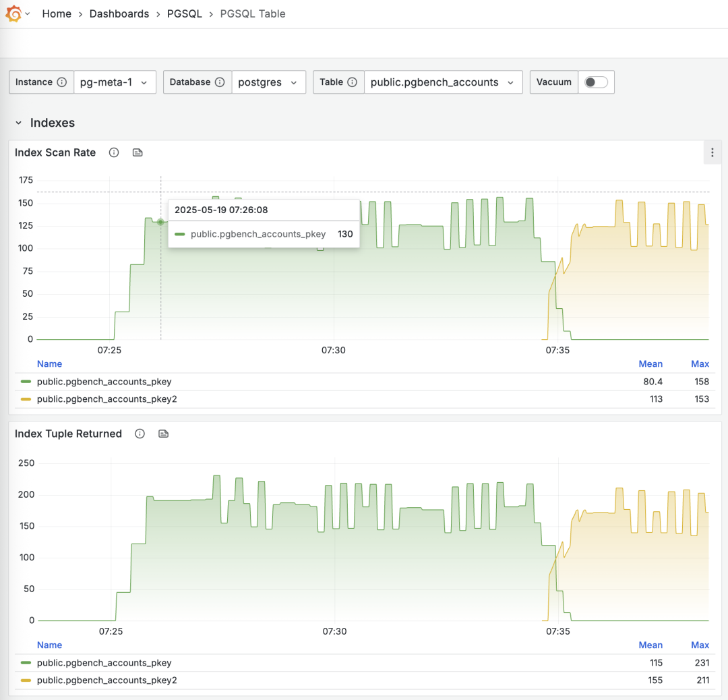
Task: Click the Grafana logo icon
Action: tap(13, 13)
